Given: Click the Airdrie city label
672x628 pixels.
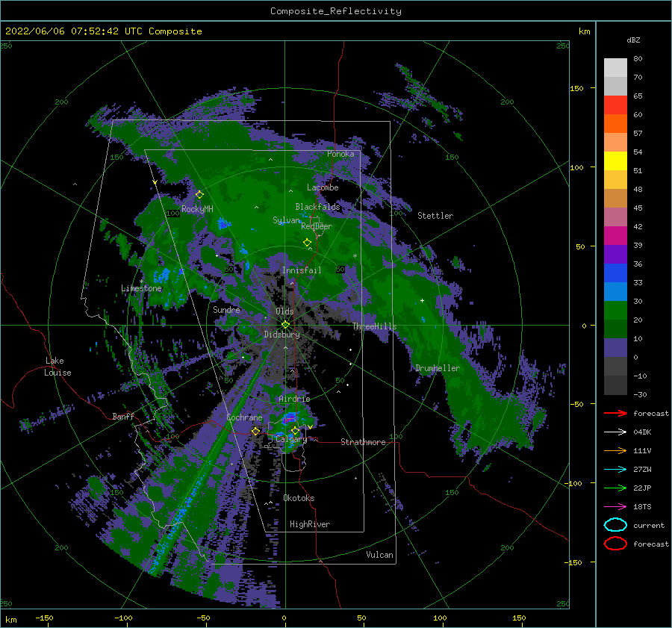Looking at the screenshot, I should pyautogui.click(x=294, y=399).
